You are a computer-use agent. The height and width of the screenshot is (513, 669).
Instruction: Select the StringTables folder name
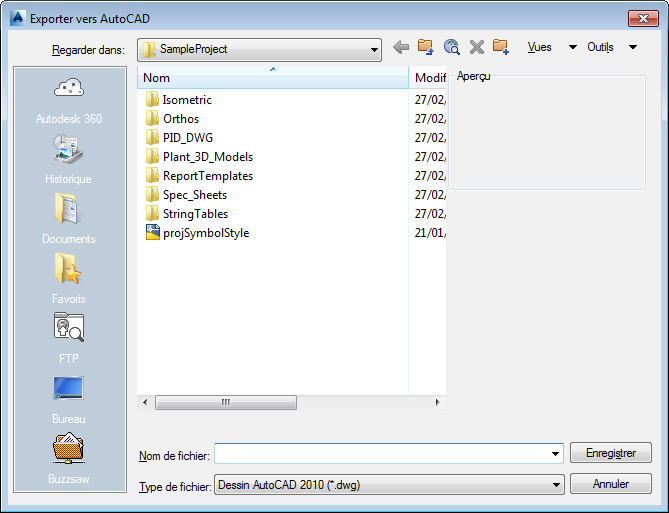(x=195, y=213)
